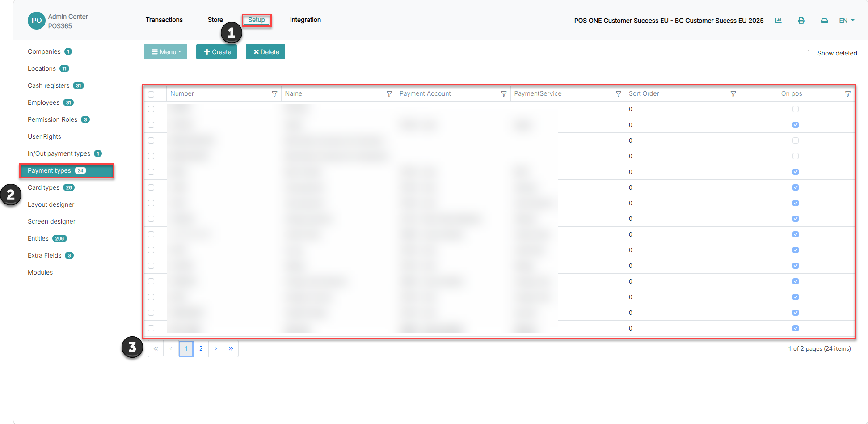The height and width of the screenshot is (424, 868).
Task: Go to page 1
Action: click(x=186, y=348)
